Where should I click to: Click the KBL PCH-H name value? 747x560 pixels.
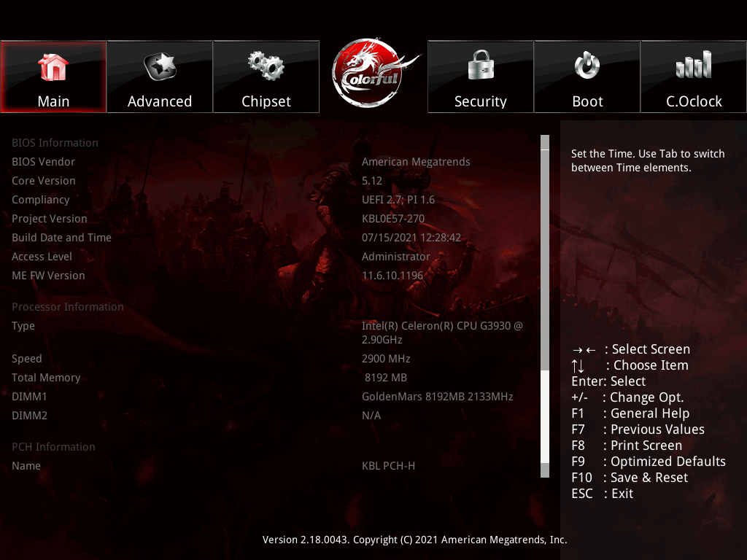(x=388, y=466)
